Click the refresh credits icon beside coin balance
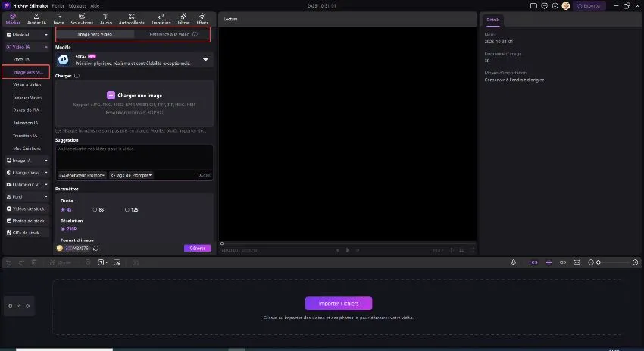644x351 pixels. pyautogui.click(x=96, y=248)
